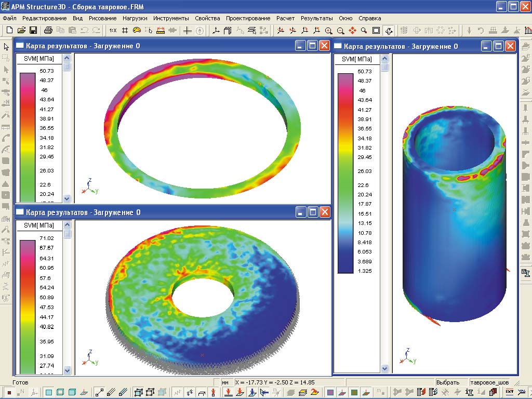The image size is (532, 399).
Task: Click the purple 50.73 color band in right legend
Action: point(345,76)
